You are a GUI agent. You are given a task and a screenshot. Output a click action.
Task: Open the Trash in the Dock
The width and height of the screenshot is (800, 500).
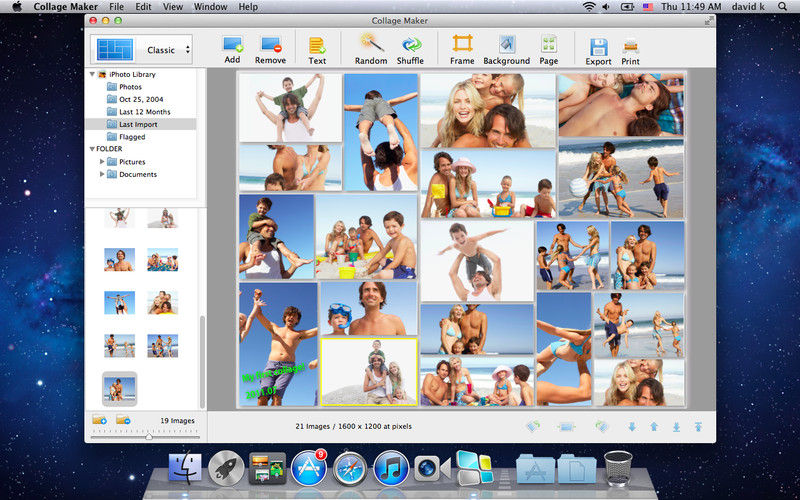click(618, 468)
